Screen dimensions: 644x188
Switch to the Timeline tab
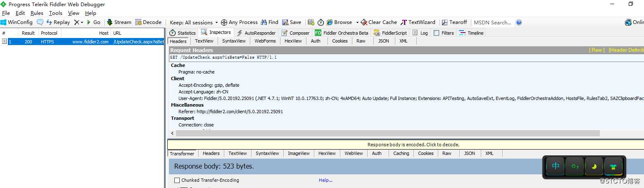tap(471, 33)
